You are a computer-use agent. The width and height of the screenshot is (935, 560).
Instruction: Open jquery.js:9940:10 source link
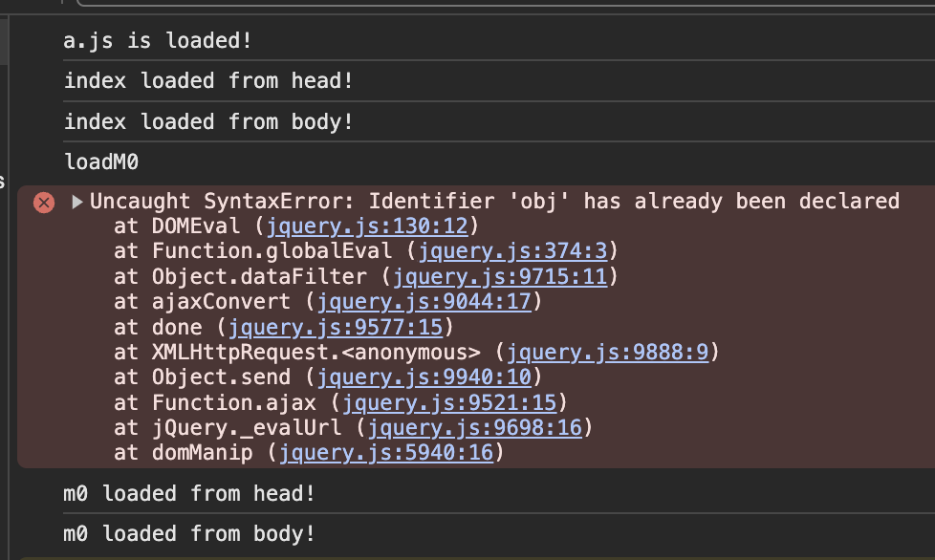coord(424,377)
